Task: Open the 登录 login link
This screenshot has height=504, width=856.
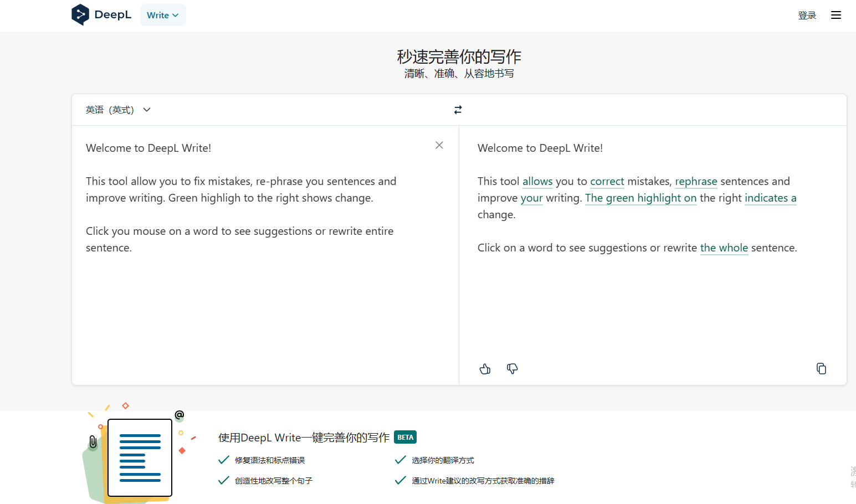Action: [x=807, y=15]
